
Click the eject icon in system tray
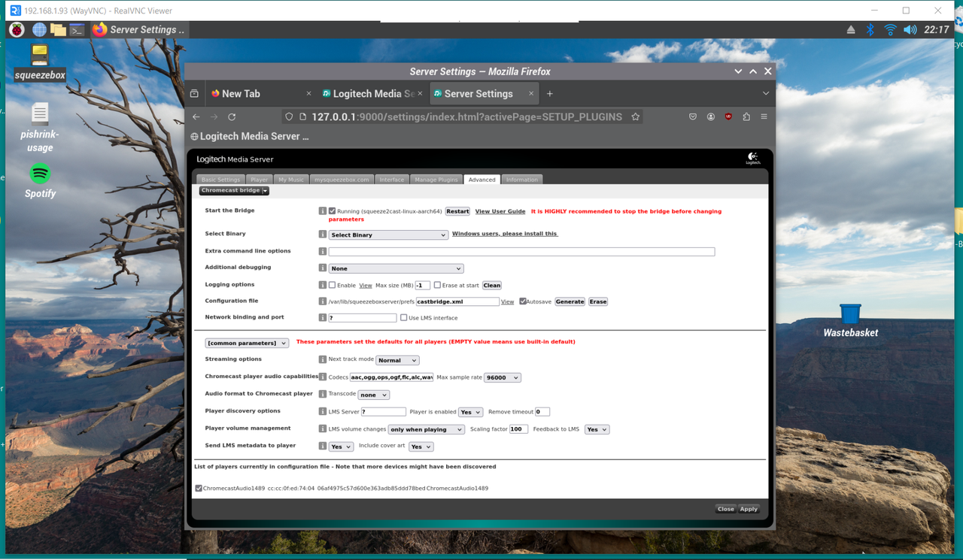point(851,30)
